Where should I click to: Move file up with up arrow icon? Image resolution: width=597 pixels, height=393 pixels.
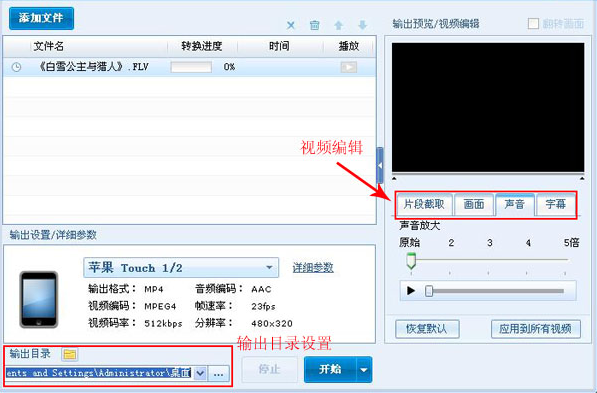338,25
